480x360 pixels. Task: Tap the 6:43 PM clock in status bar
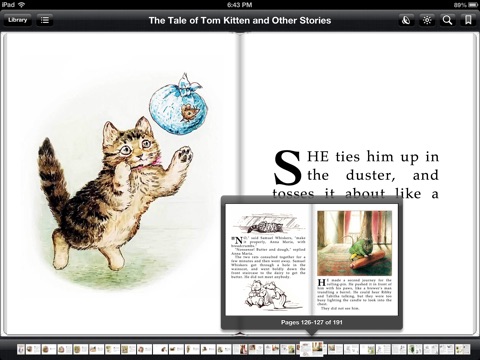point(240,5)
